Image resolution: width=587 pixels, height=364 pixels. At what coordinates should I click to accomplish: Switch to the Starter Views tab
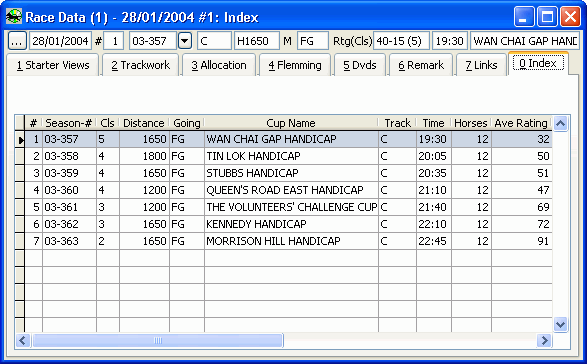coord(53,65)
